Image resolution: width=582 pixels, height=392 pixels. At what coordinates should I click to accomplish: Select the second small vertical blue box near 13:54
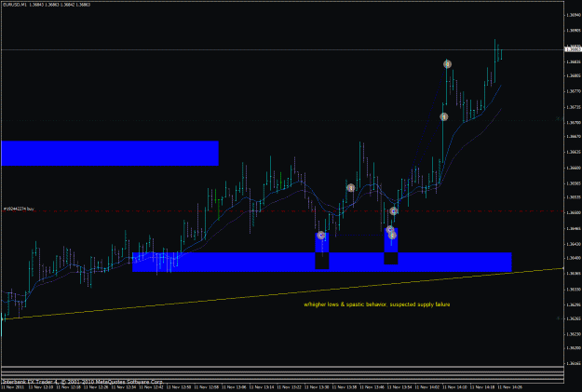(391, 246)
